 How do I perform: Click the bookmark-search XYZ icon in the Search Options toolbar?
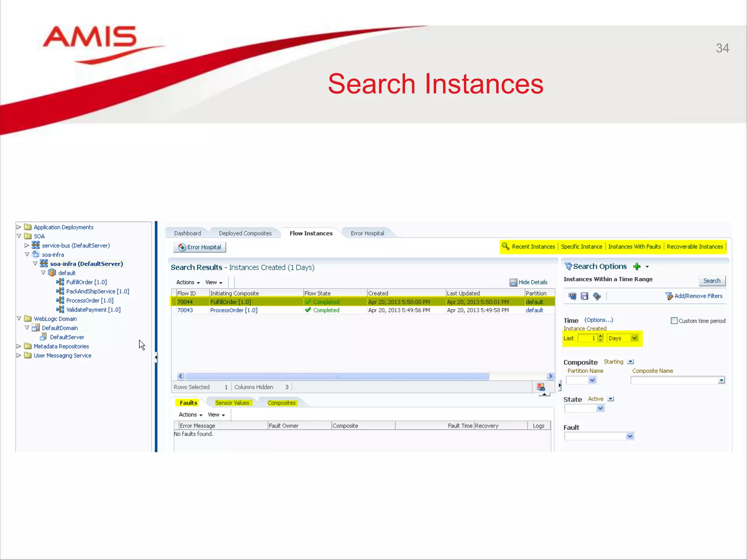(x=572, y=296)
